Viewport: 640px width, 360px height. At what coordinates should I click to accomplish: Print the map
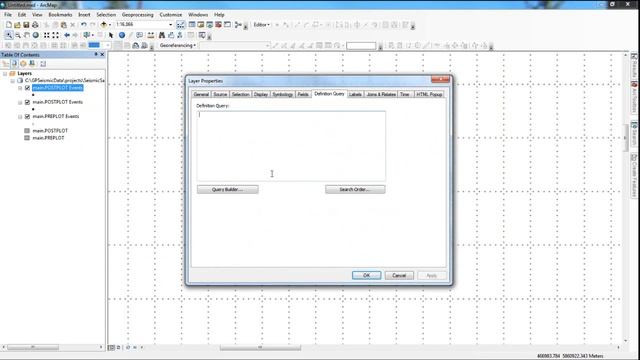(x=35, y=25)
